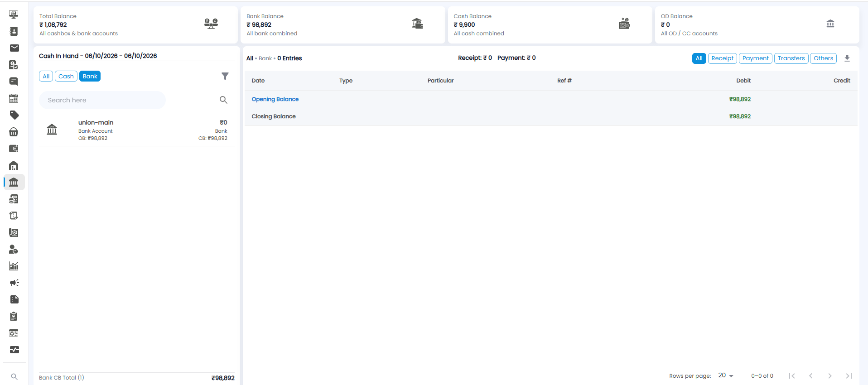This screenshot has width=868, height=385.
Task: Filter entries by Payment
Action: point(756,58)
